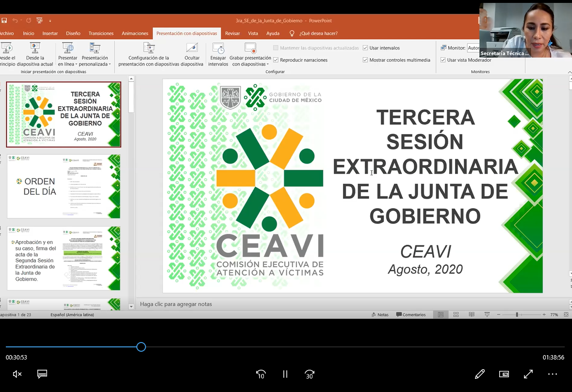
Task: Open Configuración de la presentación con diapositivas
Action: [149, 54]
